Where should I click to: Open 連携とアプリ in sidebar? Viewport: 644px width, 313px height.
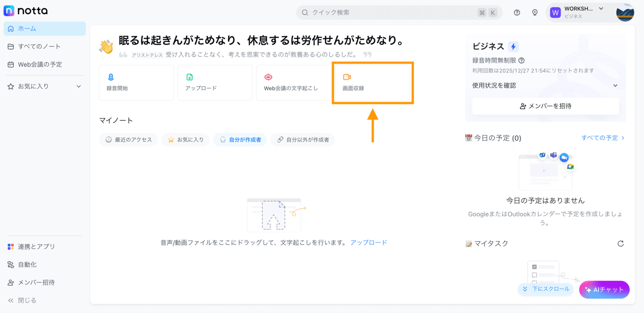[x=45, y=247]
